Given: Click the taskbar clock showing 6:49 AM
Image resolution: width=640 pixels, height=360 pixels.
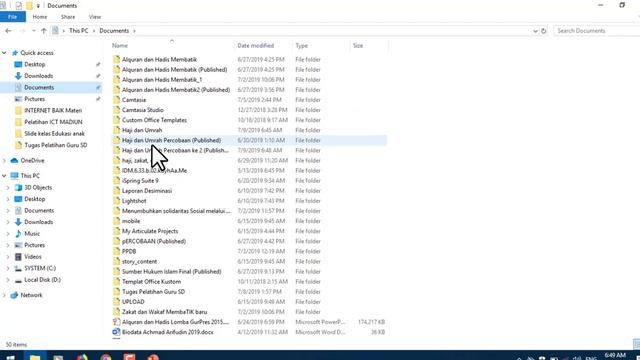Looking at the screenshot, I should point(615,356).
